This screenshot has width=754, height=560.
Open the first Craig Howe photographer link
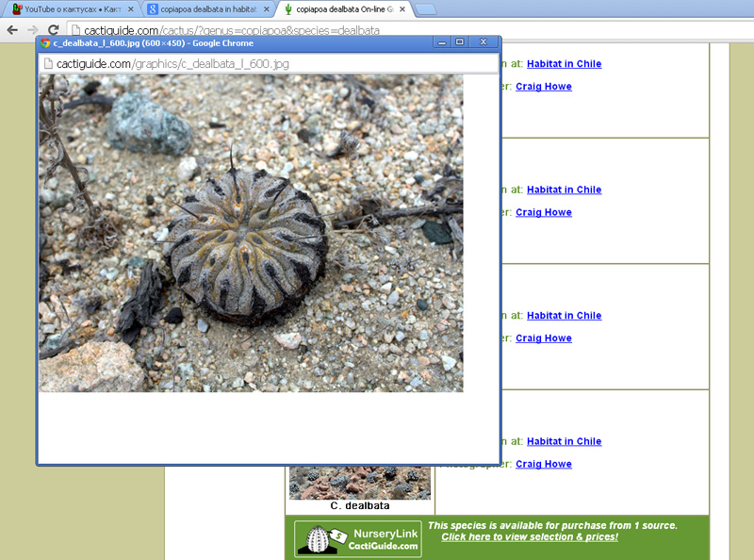[x=544, y=86]
